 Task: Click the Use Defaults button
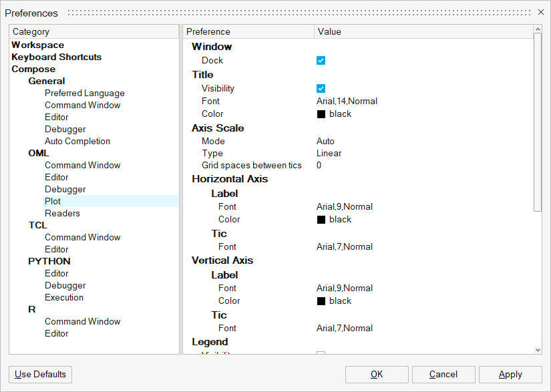pos(40,375)
